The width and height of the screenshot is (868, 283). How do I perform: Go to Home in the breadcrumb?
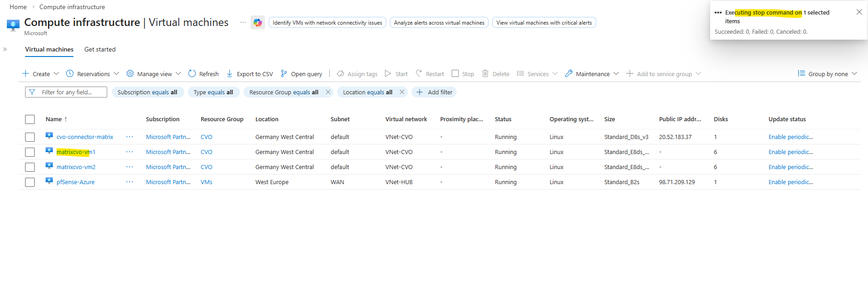(x=18, y=7)
